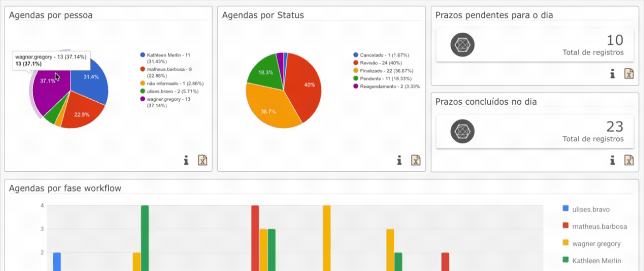
Task: Click matheus.barbosa in workflow chart legend
Action: (595, 226)
